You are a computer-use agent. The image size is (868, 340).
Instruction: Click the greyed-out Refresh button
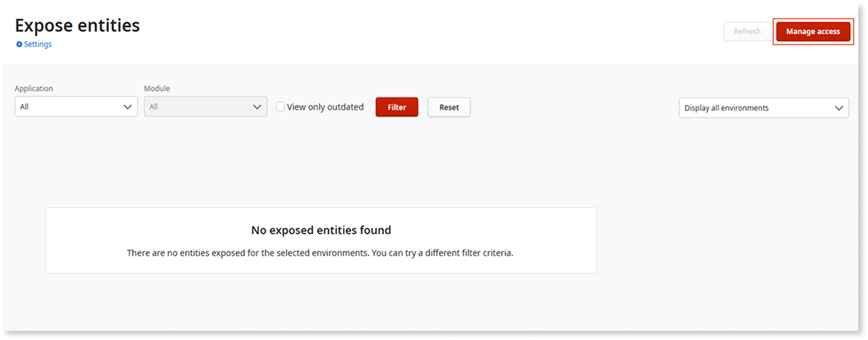747,31
